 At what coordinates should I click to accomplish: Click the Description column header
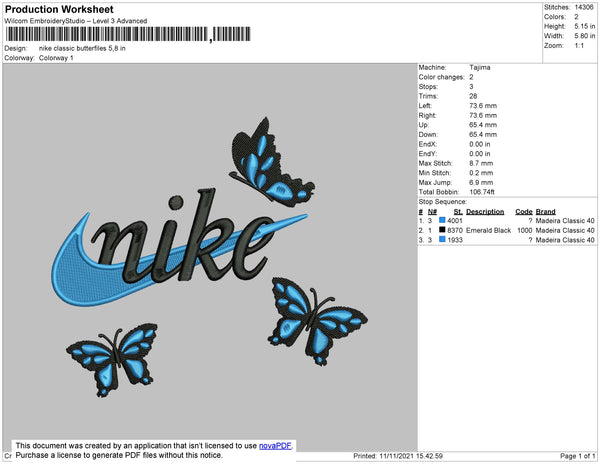(485, 212)
